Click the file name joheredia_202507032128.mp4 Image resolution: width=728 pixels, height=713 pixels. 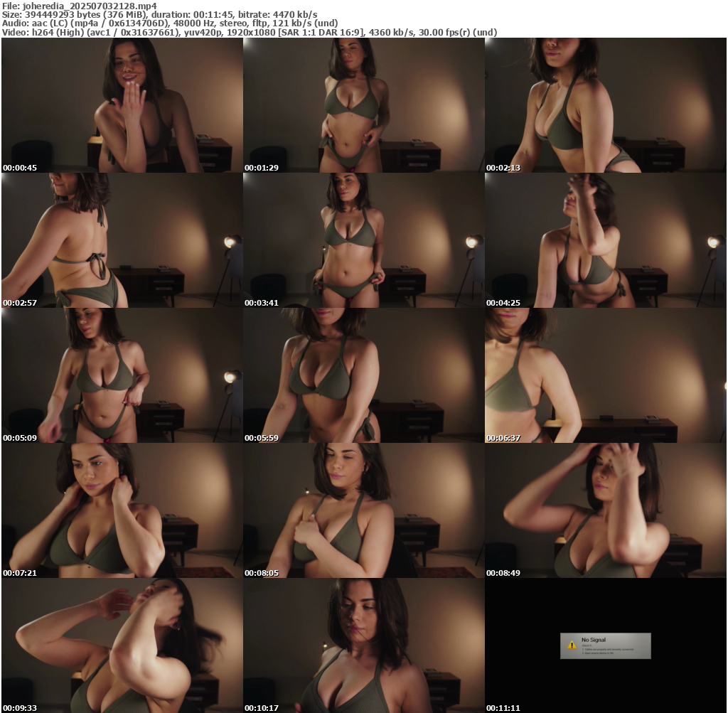tap(90, 6)
